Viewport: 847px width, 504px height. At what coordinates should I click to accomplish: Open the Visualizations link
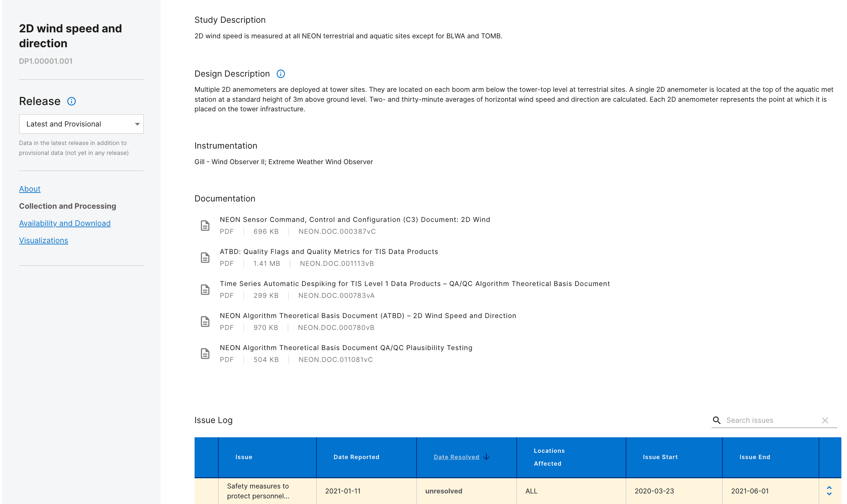(44, 240)
